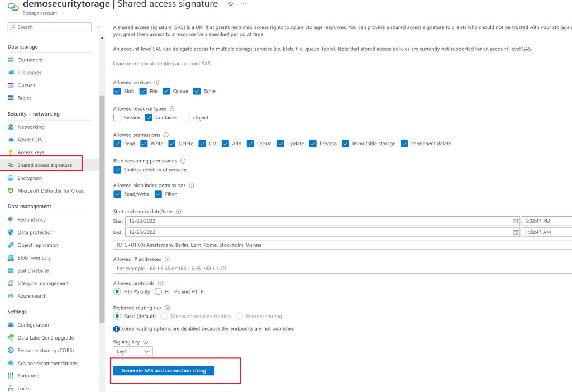Open Queues via its sidebar icon

click(x=11, y=85)
